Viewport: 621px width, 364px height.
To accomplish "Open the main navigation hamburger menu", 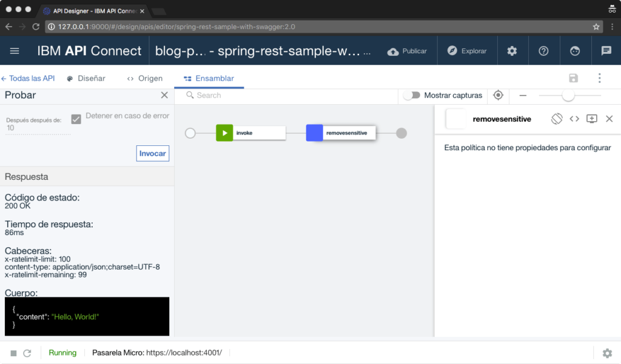I will point(15,50).
